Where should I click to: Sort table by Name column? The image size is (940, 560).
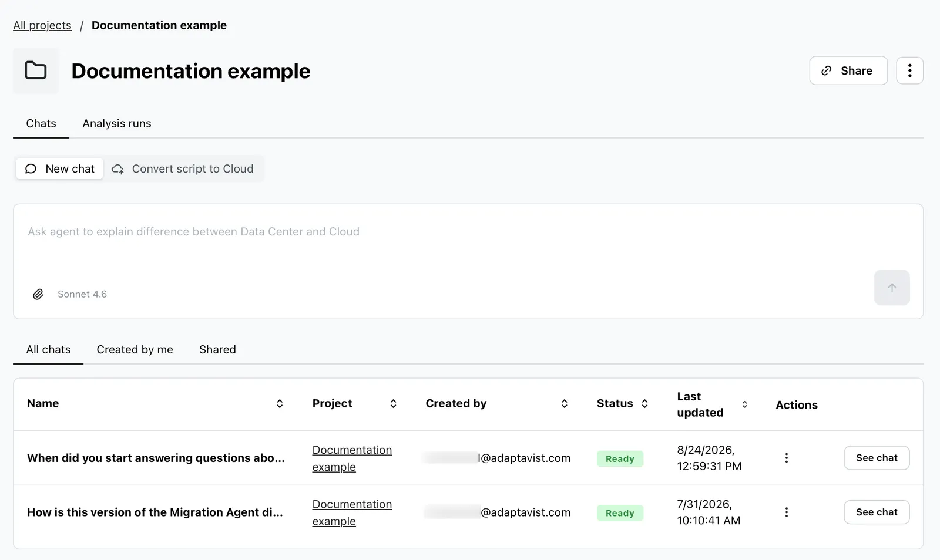[280, 403]
